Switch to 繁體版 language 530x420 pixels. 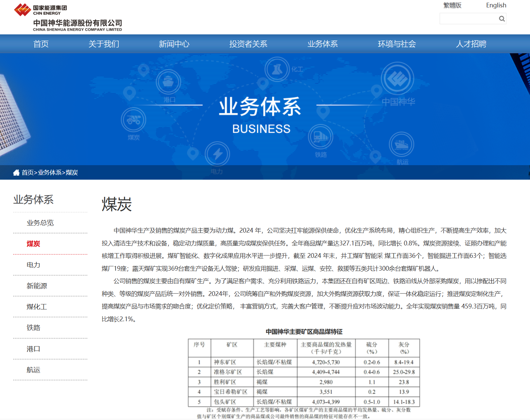tap(452, 5)
